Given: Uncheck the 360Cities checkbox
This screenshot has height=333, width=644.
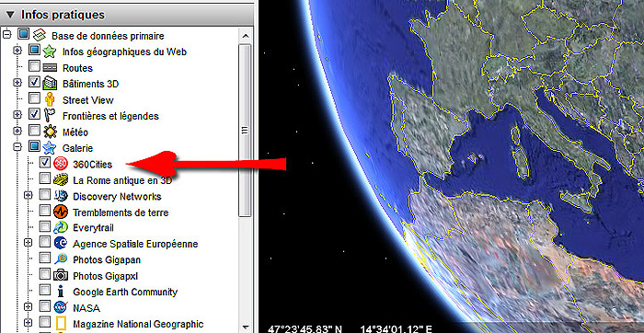Looking at the screenshot, I should pos(45,163).
